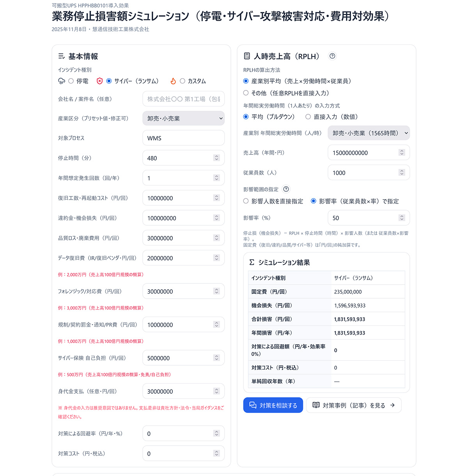Click the arrow icon inside 対策事例 button
The height and width of the screenshot is (476, 468).
point(393,405)
